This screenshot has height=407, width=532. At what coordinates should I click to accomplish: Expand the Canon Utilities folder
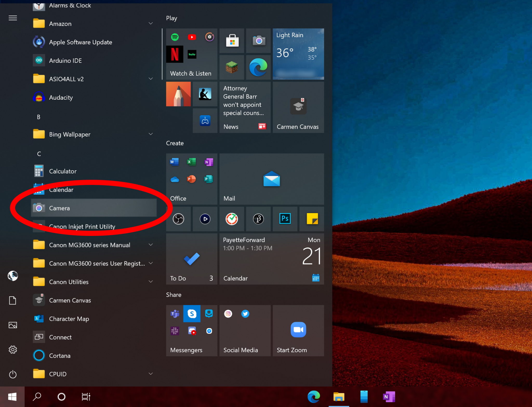[151, 281]
